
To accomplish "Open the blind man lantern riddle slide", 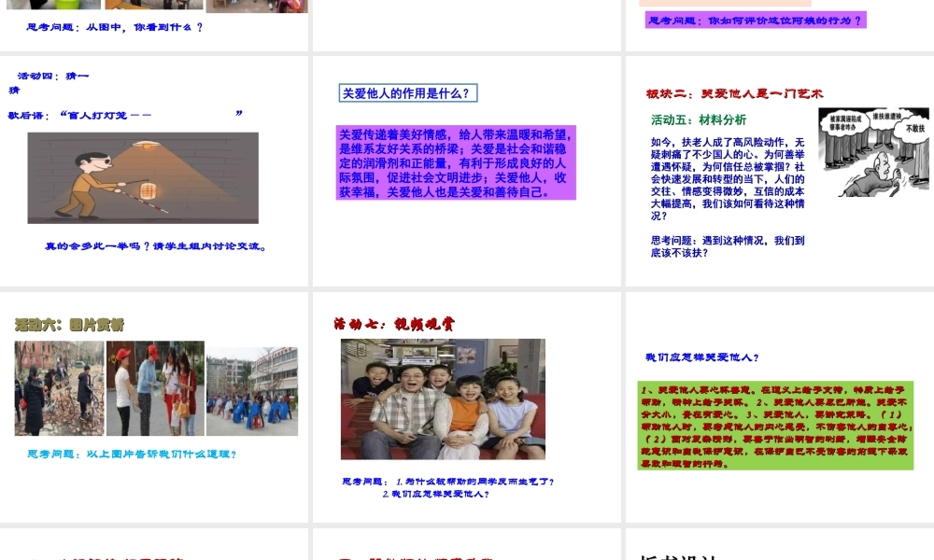I will (x=154, y=172).
